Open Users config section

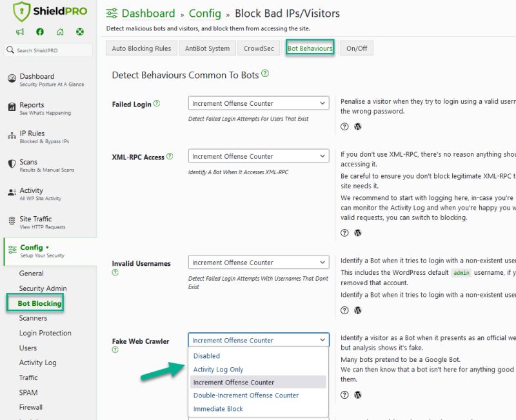[28, 348]
